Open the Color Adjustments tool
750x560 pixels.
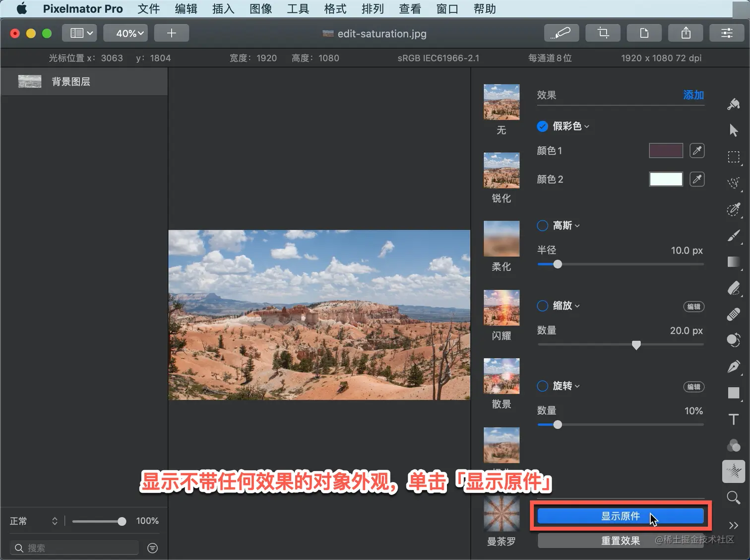[x=734, y=445]
